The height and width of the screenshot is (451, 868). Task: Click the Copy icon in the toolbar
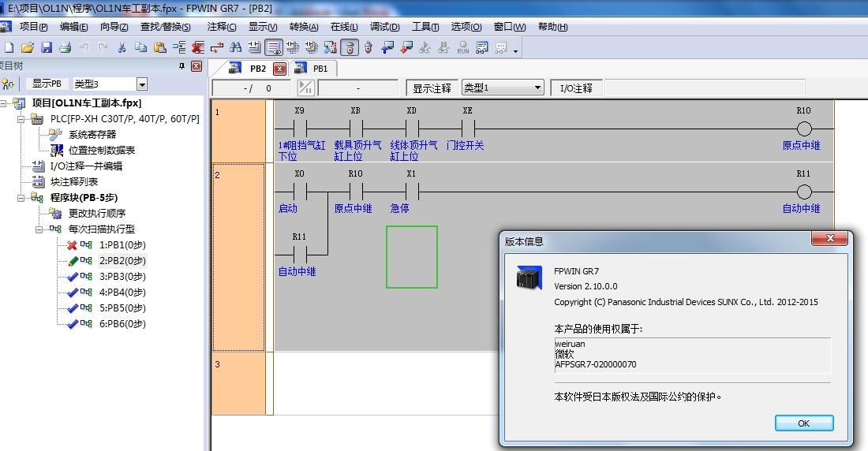point(140,47)
